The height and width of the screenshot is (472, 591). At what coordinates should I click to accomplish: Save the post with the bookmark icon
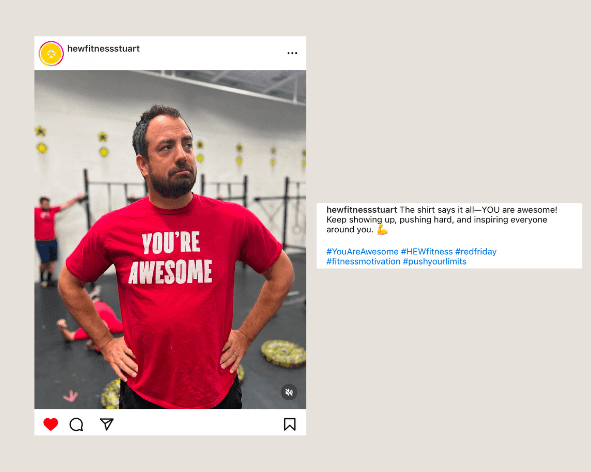coord(289,424)
